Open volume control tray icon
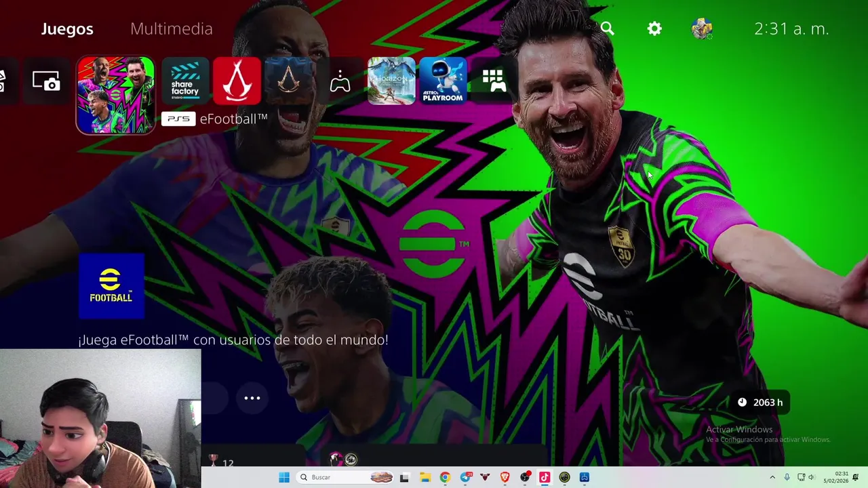 (x=811, y=477)
